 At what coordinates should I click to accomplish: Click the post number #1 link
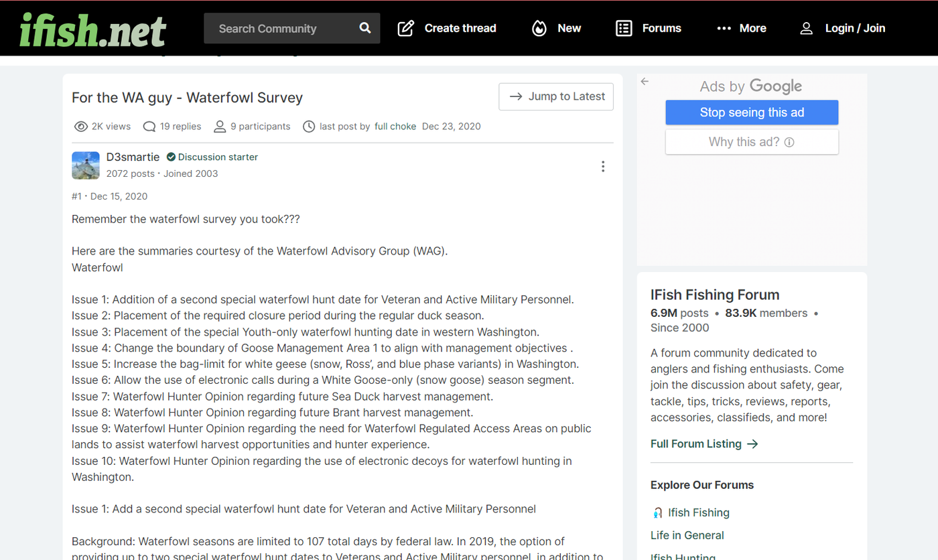pos(76,196)
